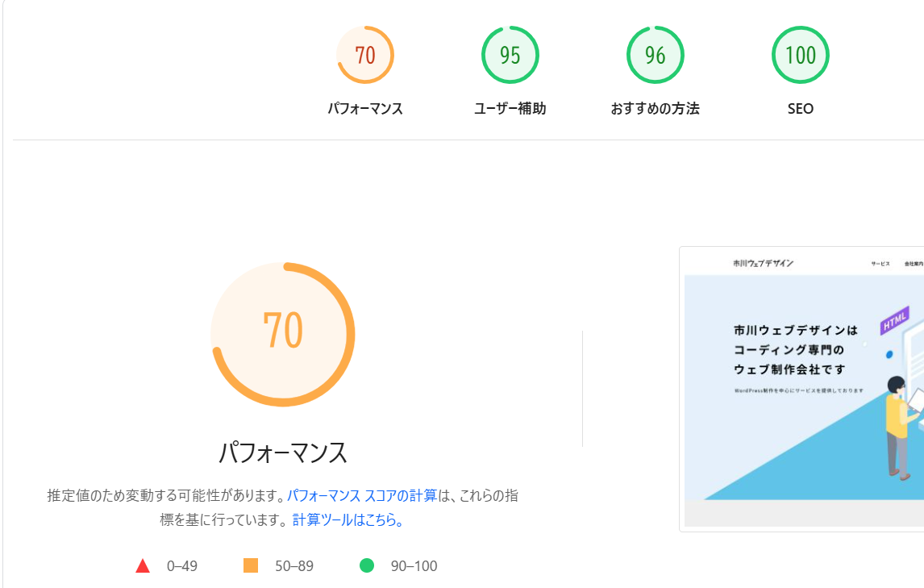Jump to the SEO category label
Image resolution: width=924 pixels, height=588 pixels.
click(800, 108)
